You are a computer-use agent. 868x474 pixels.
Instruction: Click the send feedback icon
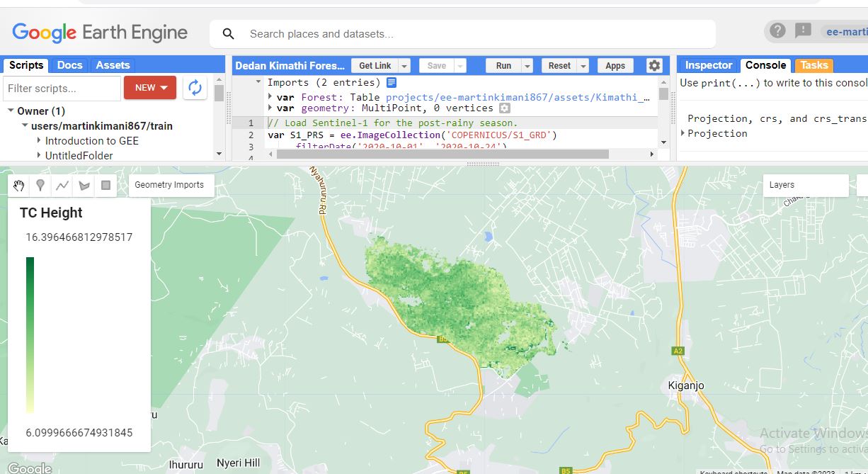[803, 31]
